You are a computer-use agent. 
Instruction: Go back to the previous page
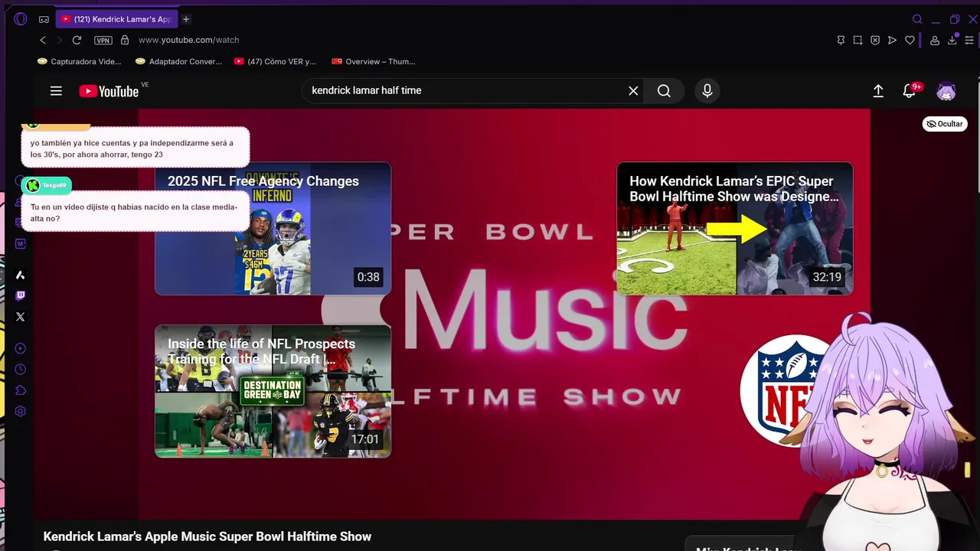tap(43, 40)
